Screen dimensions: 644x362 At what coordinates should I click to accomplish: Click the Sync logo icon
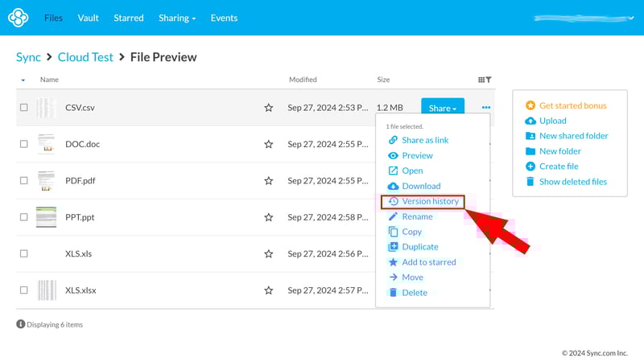(x=18, y=18)
